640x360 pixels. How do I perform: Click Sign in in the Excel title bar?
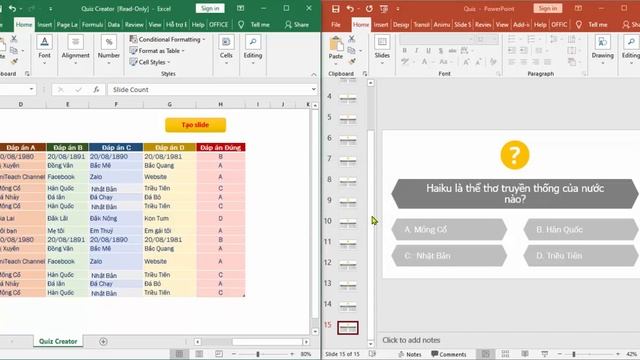tap(210, 8)
